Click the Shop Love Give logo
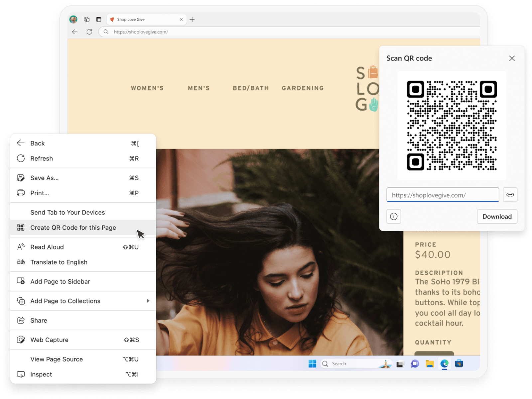This screenshot has width=532, height=399. click(367, 89)
